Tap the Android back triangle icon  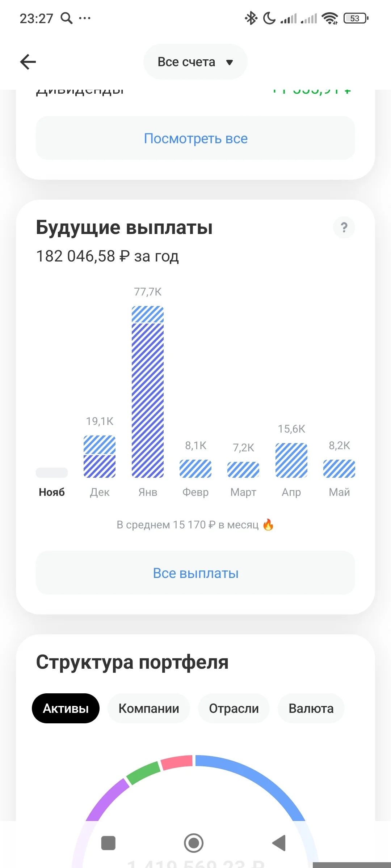[x=279, y=843]
